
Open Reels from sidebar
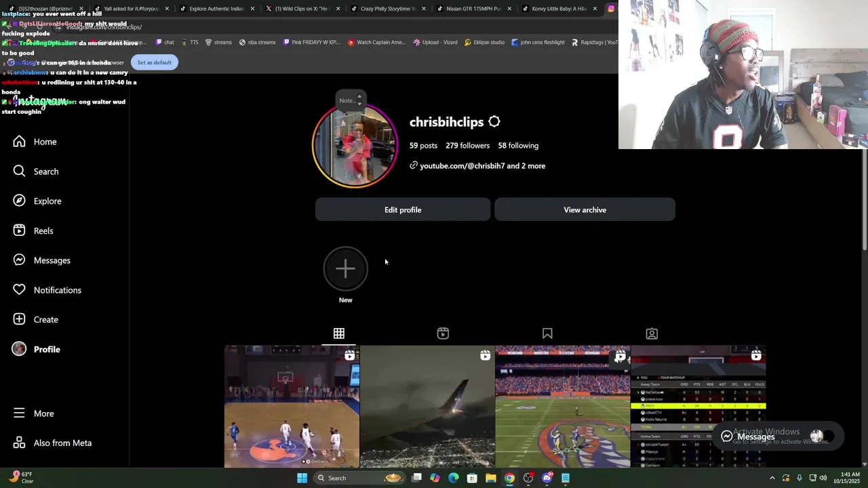33,231
